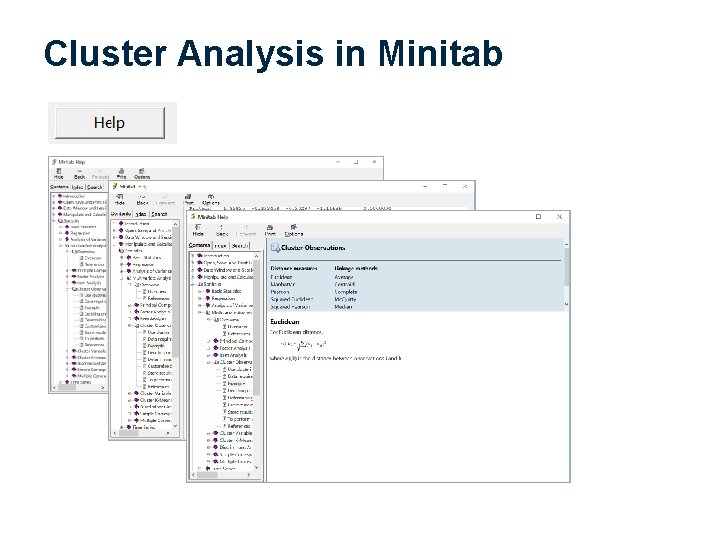The height and width of the screenshot is (540, 720).
Task: Select Complete linkage method link
Action: (x=346, y=292)
